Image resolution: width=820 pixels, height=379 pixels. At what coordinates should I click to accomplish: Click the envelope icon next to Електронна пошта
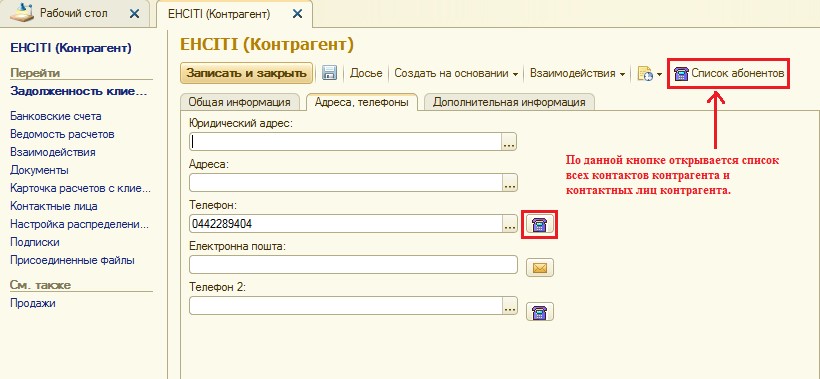(540, 268)
